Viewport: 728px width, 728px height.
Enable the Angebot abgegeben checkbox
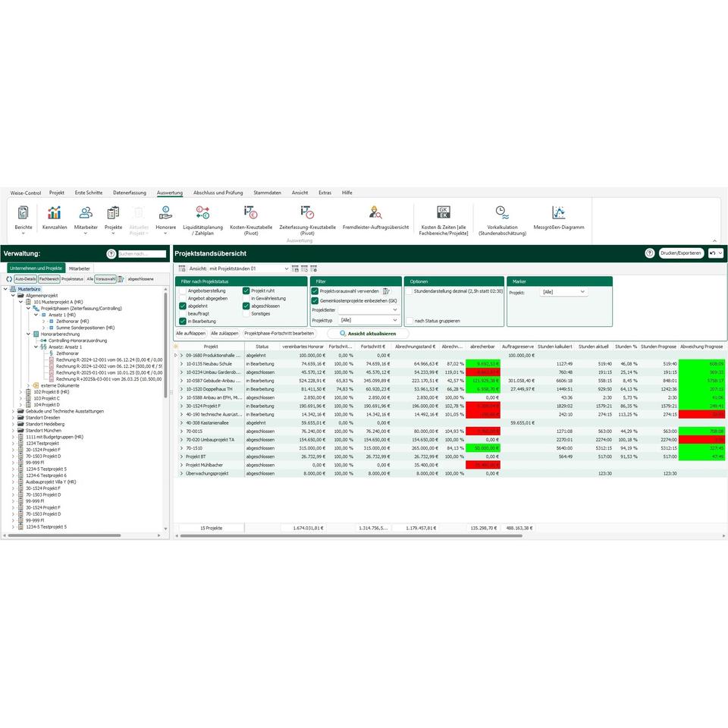coord(183,299)
